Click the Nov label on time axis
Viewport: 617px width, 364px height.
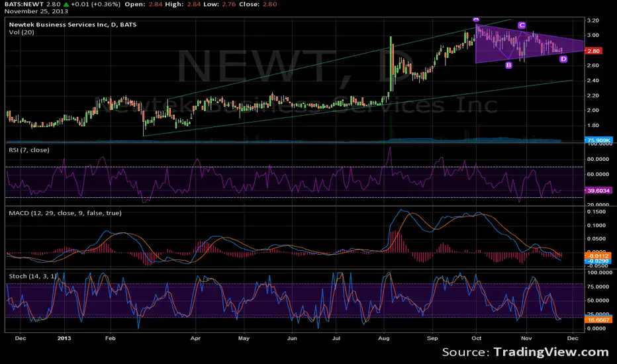(x=526, y=338)
